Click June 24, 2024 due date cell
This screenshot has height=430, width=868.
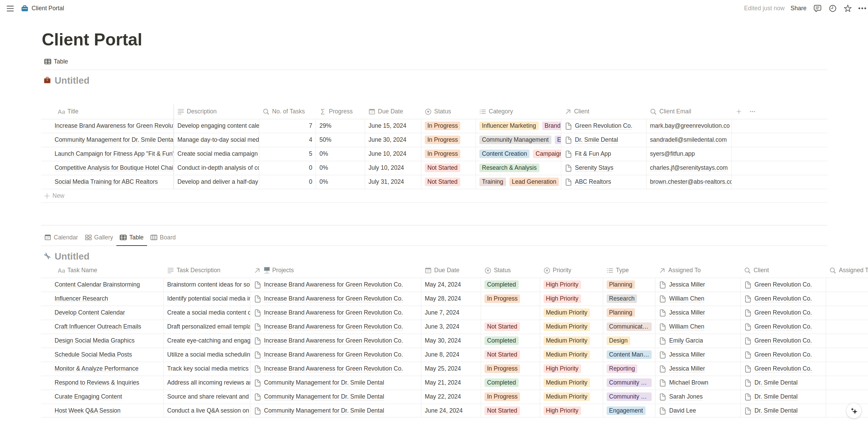click(x=451, y=411)
